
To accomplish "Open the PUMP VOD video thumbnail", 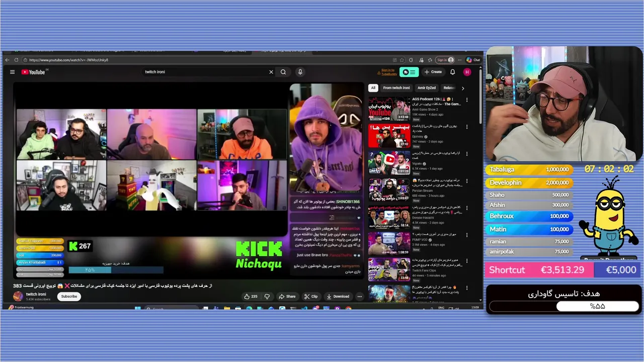I will pyautogui.click(x=389, y=244).
